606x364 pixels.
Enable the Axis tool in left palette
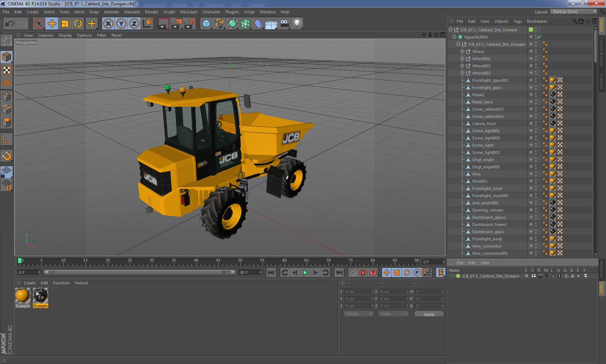(7, 139)
